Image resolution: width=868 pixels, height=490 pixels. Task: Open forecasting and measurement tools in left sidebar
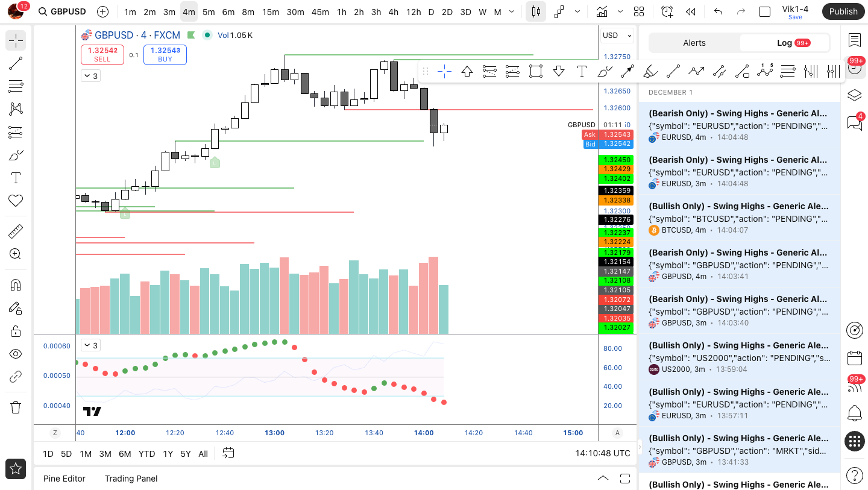click(16, 132)
